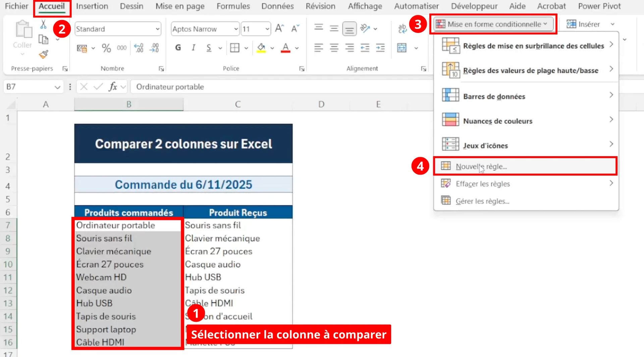Apply red font color A
The width and height of the screenshot is (644, 357).
pyautogui.click(x=285, y=48)
